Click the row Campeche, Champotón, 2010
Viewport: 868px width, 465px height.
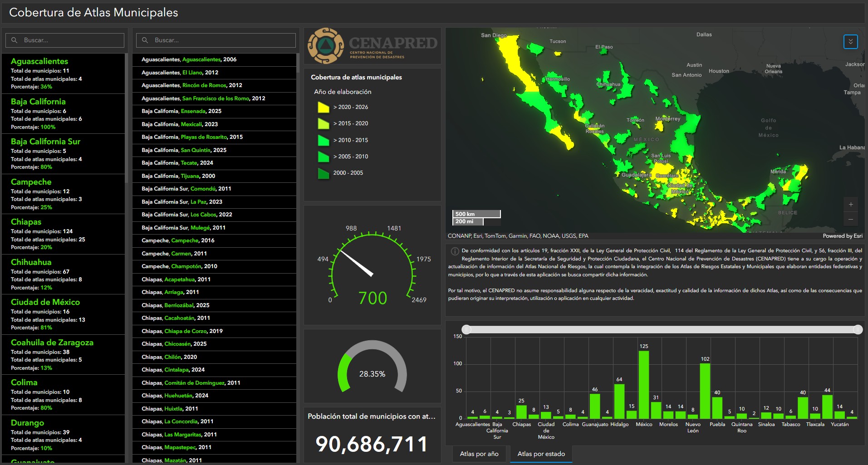point(214,266)
